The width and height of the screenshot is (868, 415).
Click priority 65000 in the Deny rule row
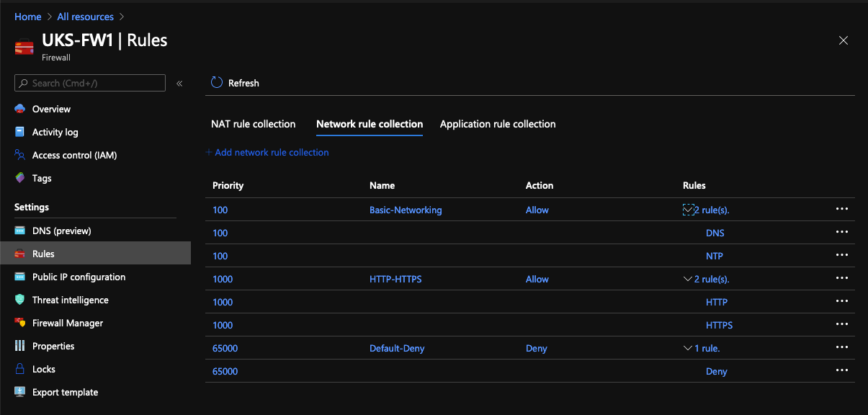click(225, 371)
